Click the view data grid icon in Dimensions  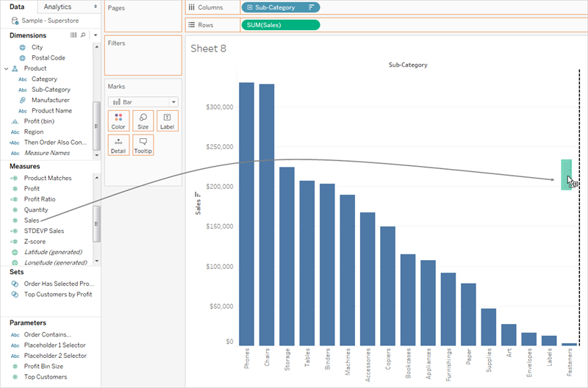(x=73, y=35)
